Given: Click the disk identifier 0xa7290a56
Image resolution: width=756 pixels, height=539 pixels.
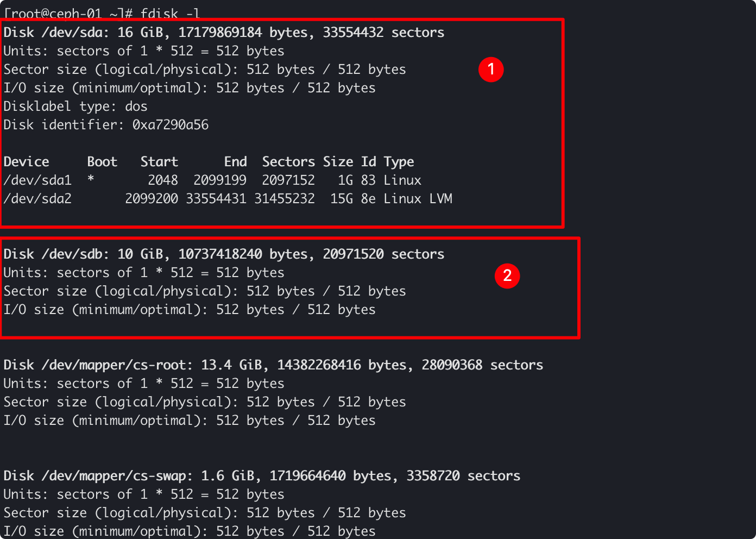Looking at the screenshot, I should [x=171, y=125].
